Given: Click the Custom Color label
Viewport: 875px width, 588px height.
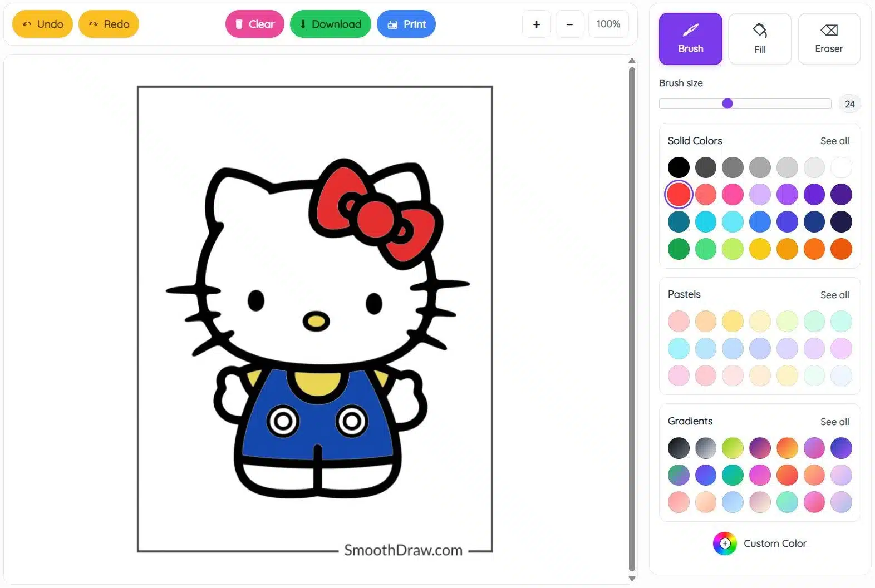Looking at the screenshot, I should pos(775,543).
